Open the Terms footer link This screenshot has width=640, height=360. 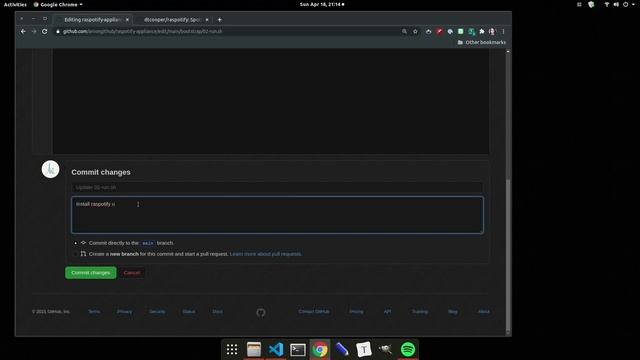(94, 311)
